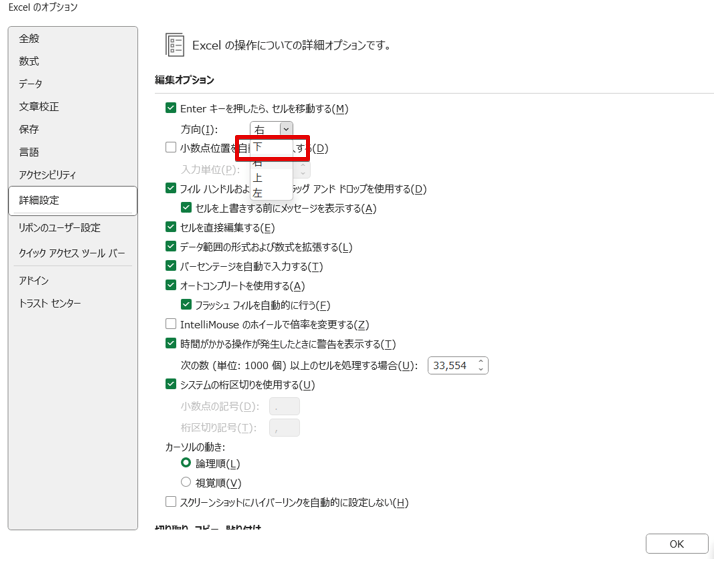Switch to the 数式 options category
714x561 pixels.
point(30,61)
